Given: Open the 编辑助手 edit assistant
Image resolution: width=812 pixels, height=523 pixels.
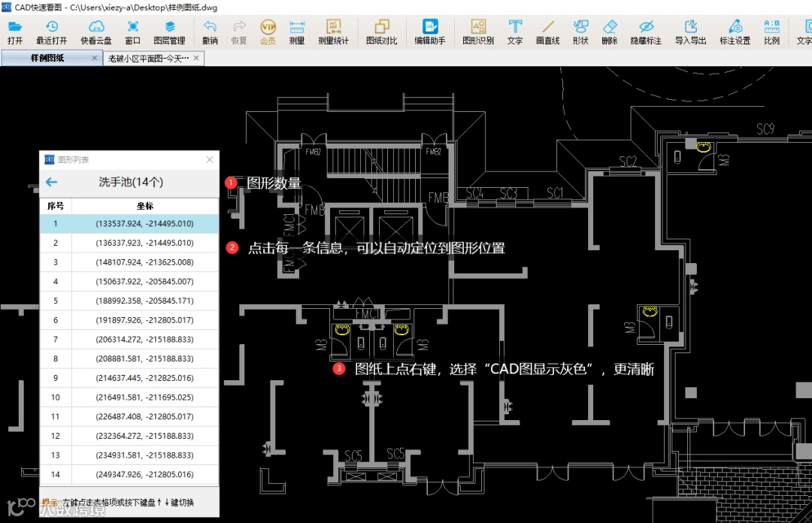Looking at the screenshot, I should [430, 32].
